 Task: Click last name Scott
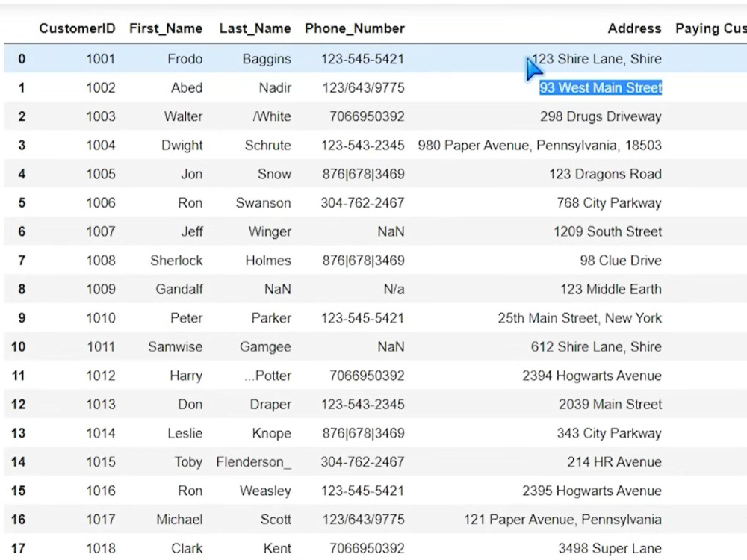point(276,520)
